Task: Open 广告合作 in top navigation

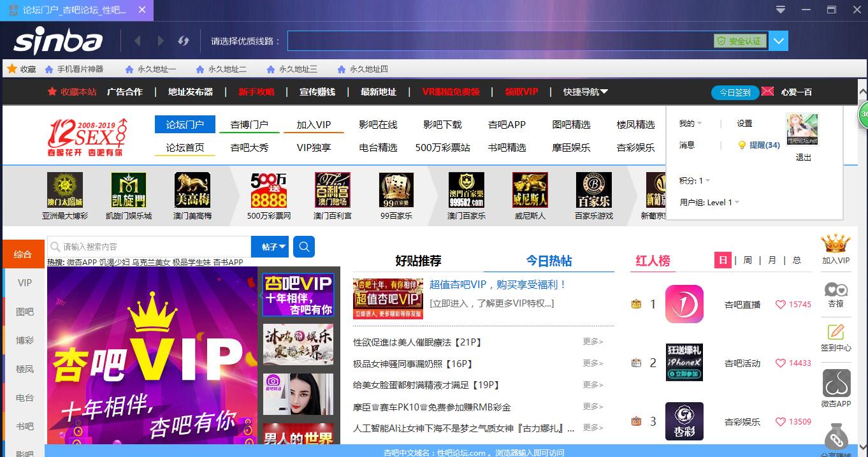Action: (x=125, y=92)
